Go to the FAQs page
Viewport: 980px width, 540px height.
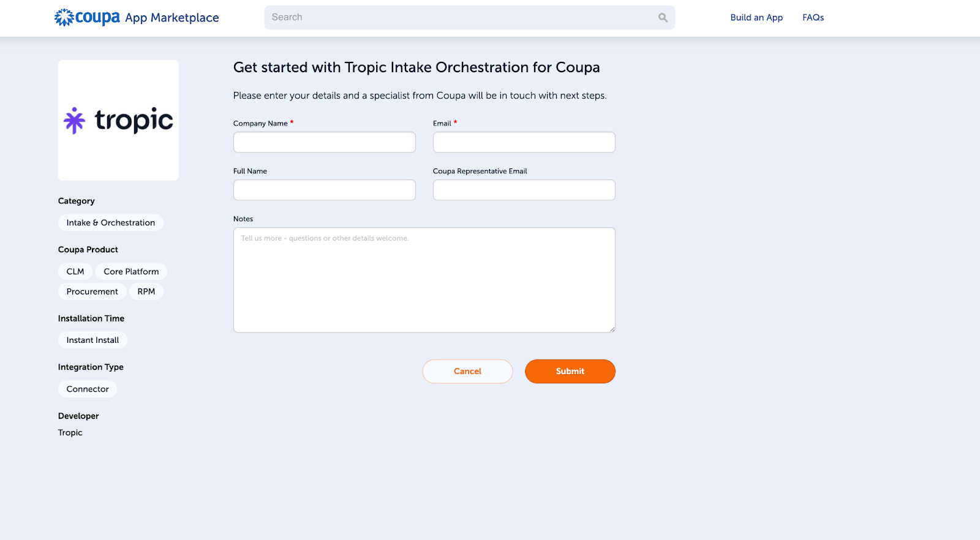pyautogui.click(x=813, y=18)
